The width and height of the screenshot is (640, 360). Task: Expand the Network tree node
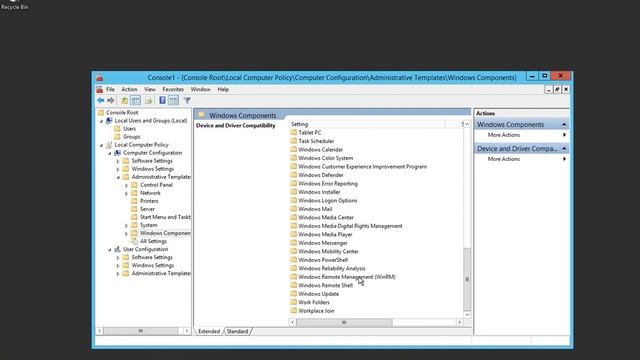coord(127,193)
